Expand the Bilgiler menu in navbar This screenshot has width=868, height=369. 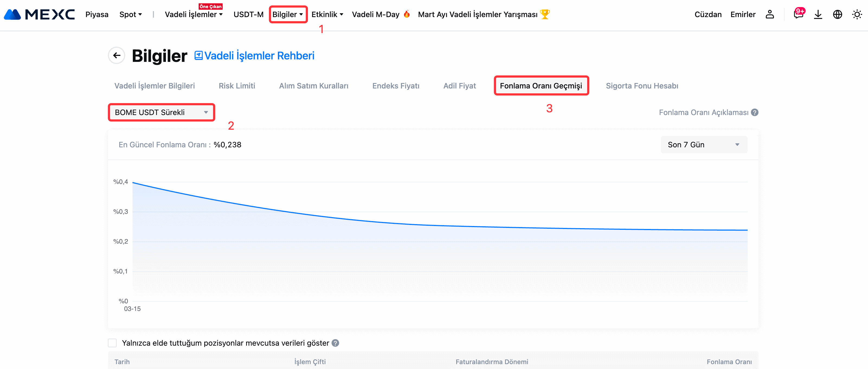coord(288,14)
